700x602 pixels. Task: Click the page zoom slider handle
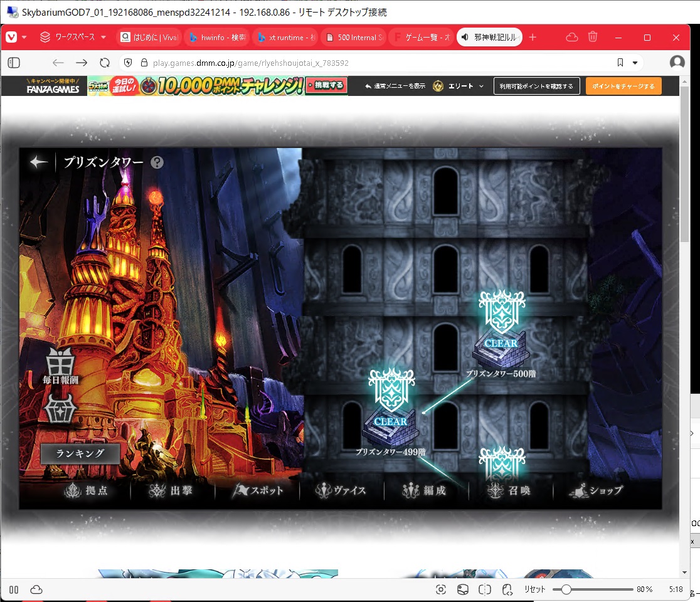[566, 589]
